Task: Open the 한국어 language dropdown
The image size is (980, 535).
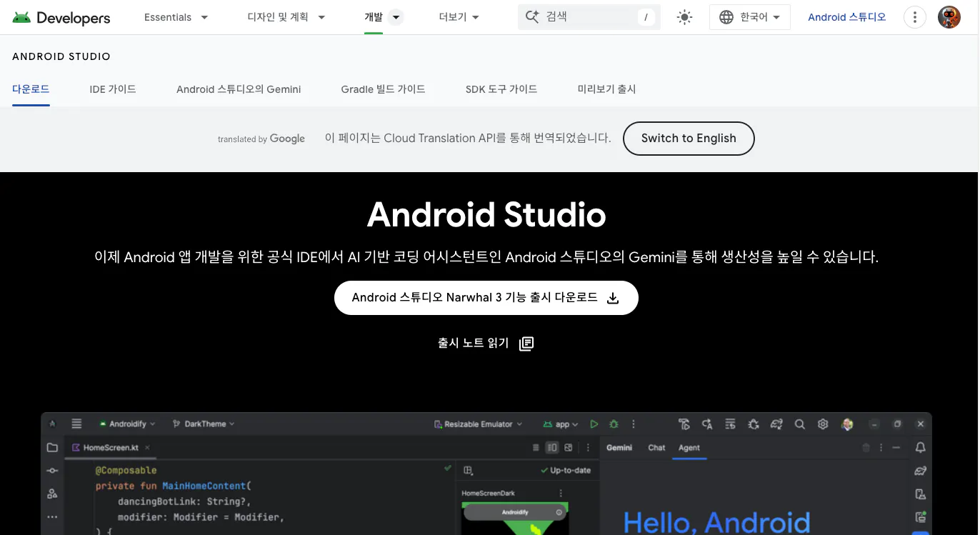Action: [x=749, y=17]
